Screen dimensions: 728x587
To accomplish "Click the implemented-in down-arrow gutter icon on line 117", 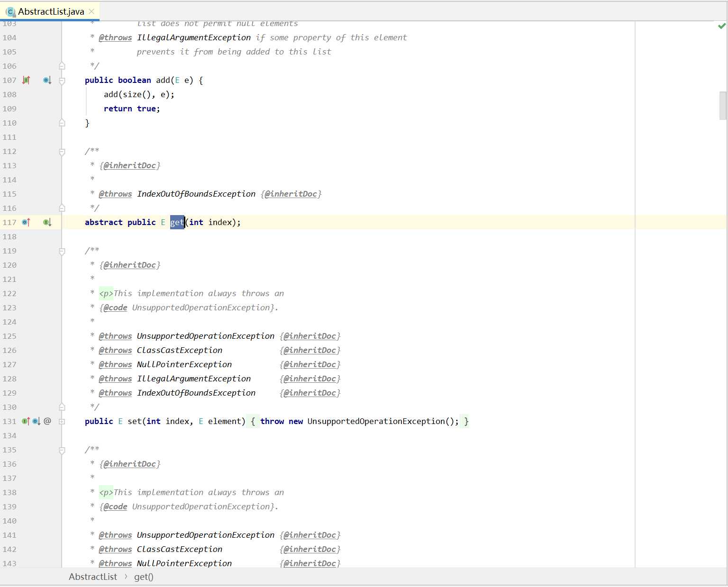I will 47,222.
